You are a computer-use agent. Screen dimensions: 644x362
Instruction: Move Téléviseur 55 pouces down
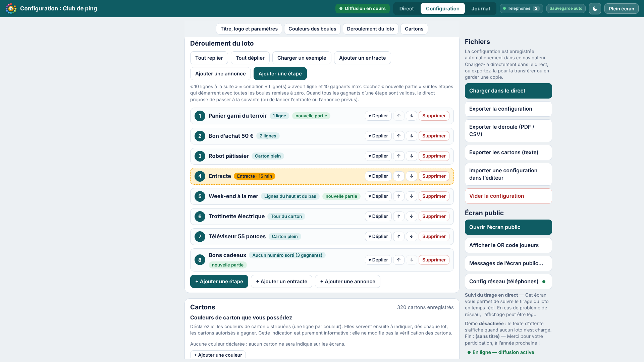[411, 237]
